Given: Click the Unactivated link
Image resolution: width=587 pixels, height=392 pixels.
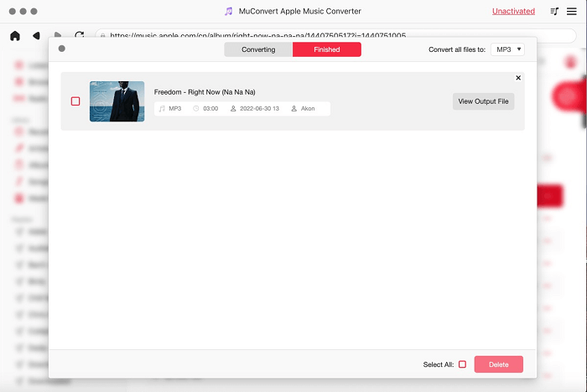Looking at the screenshot, I should click(513, 11).
